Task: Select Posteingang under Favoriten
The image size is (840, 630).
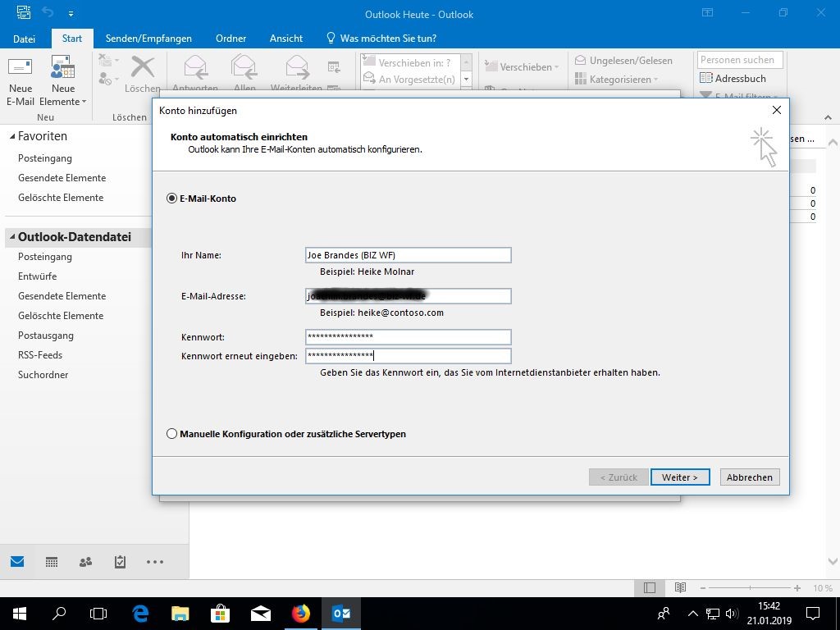Action: point(45,158)
